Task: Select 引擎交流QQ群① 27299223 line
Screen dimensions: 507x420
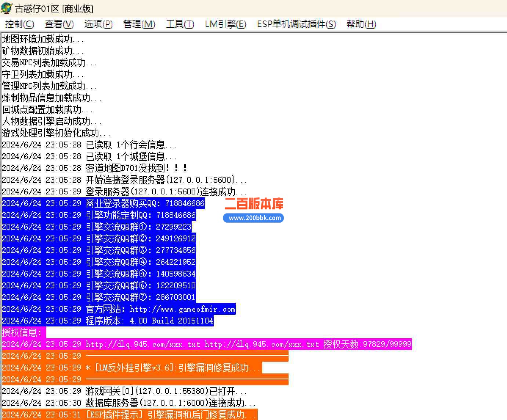Action: tap(97, 227)
